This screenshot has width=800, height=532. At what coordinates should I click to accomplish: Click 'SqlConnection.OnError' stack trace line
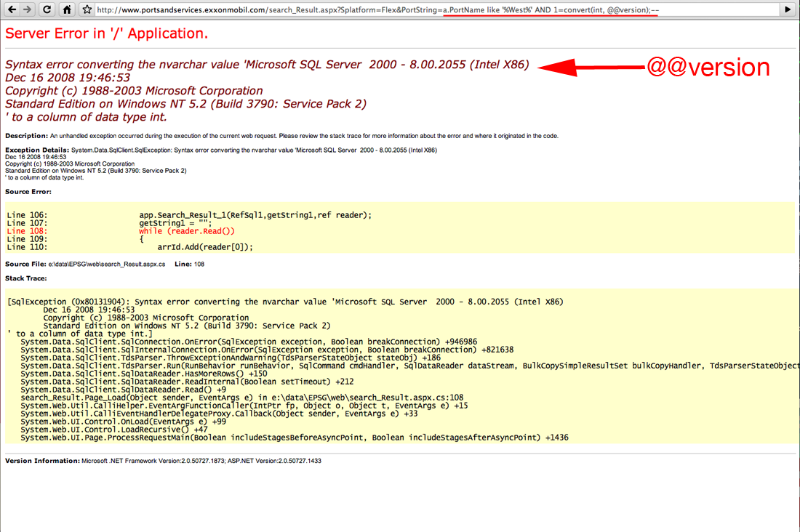[249, 342]
